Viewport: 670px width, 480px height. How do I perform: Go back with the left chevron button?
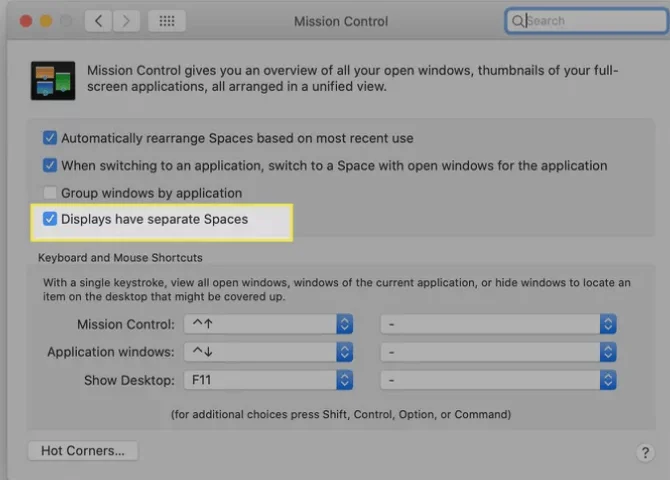click(99, 21)
